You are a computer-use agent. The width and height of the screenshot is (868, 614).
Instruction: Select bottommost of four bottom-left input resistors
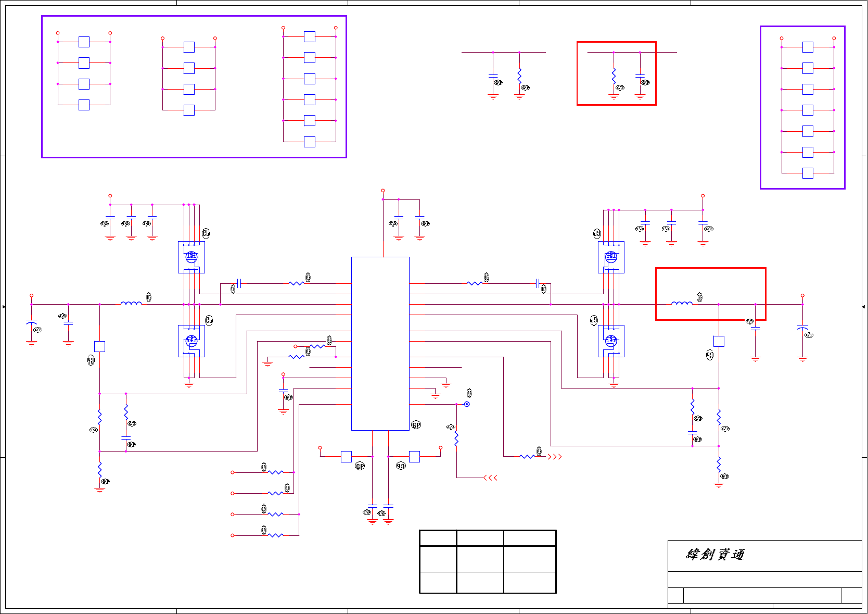tap(276, 535)
